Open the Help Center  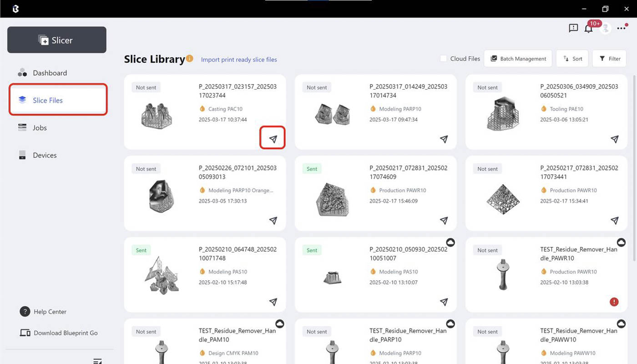pyautogui.click(x=43, y=312)
